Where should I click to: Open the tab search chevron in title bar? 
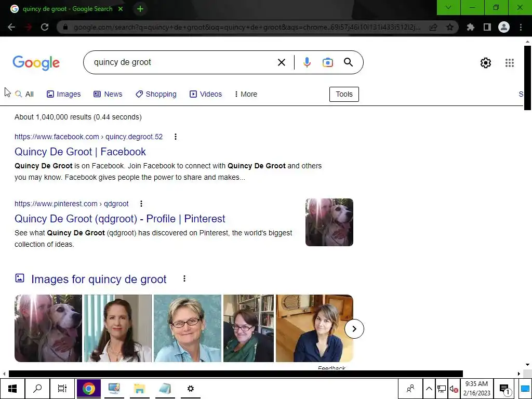(x=448, y=7)
